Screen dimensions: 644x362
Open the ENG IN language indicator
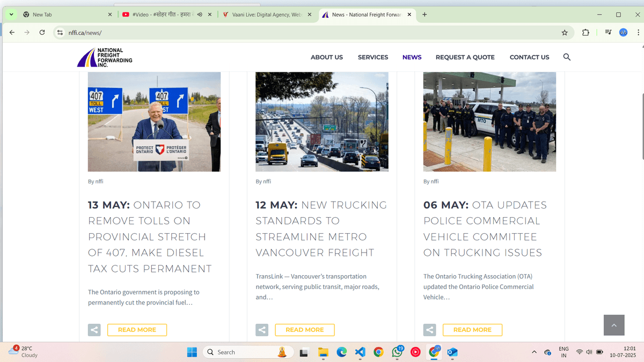tap(563, 352)
